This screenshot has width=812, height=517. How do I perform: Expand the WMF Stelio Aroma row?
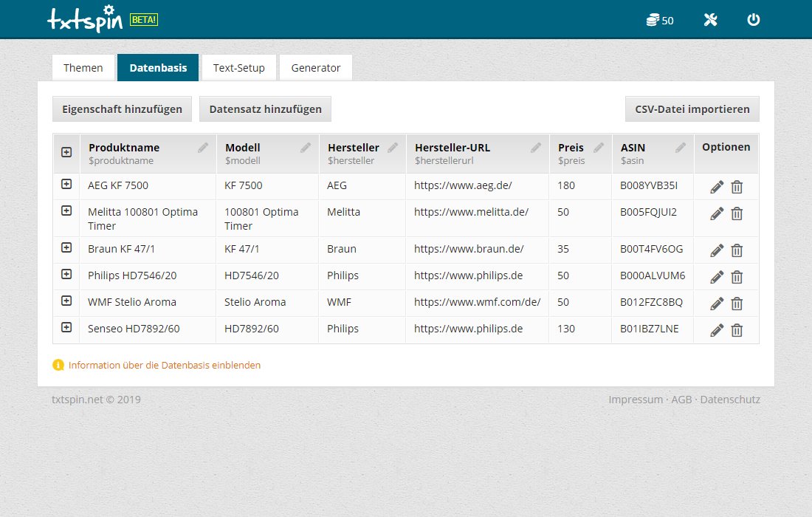pyautogui.click(x=66, y=301)
